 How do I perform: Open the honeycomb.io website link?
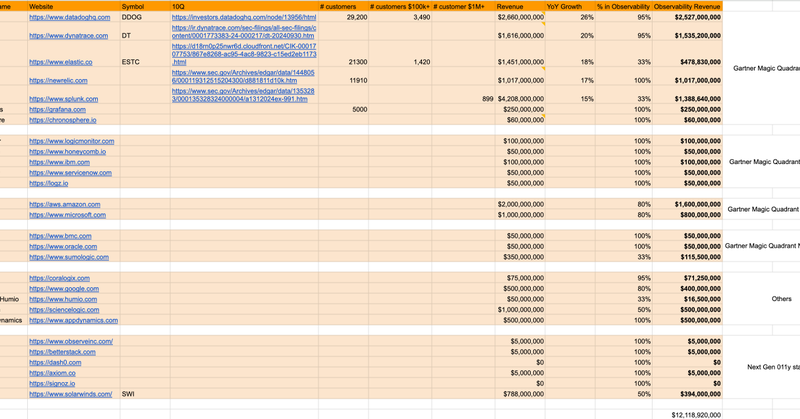pos(67,152)
